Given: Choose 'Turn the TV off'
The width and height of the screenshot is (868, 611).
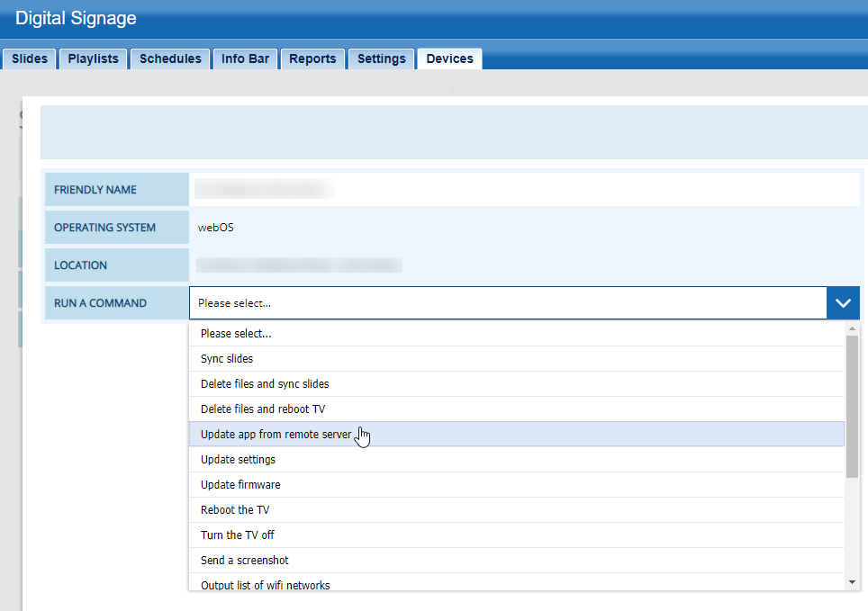Looking at the screenshot, I should tap(238, 535).
